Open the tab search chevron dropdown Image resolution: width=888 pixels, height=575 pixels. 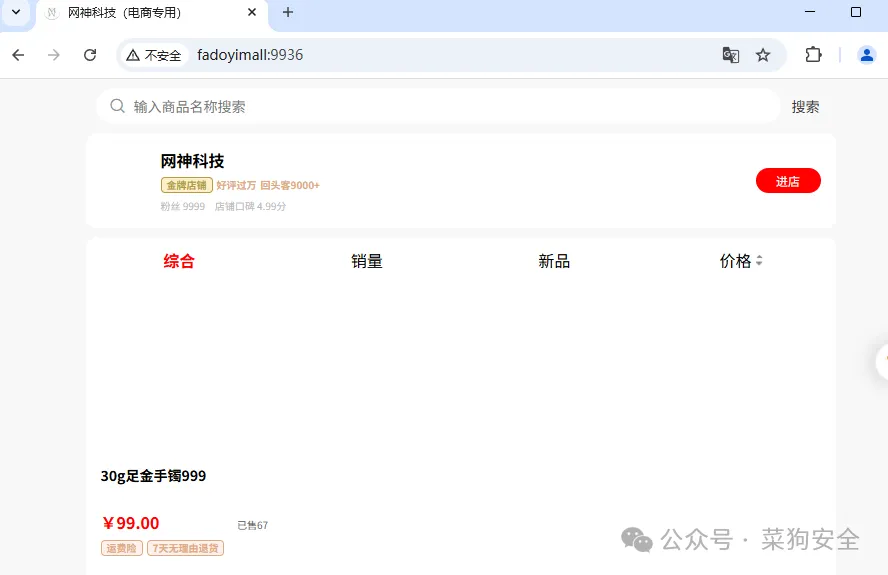[x=16, y=12]
